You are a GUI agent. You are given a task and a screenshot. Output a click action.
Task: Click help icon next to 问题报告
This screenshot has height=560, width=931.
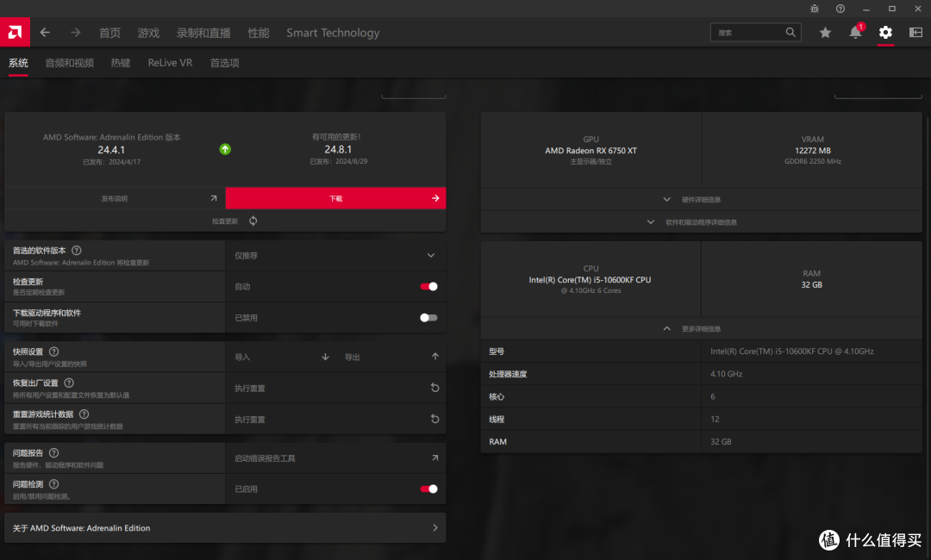[54, 452]
